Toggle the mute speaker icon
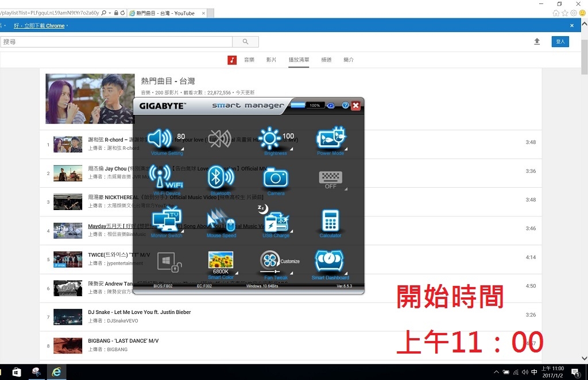This screenshot has height=380, width=588. coord(220,139)
